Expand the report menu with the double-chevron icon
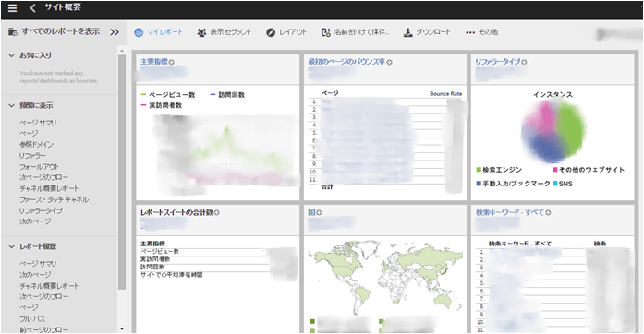 point(115,32)
